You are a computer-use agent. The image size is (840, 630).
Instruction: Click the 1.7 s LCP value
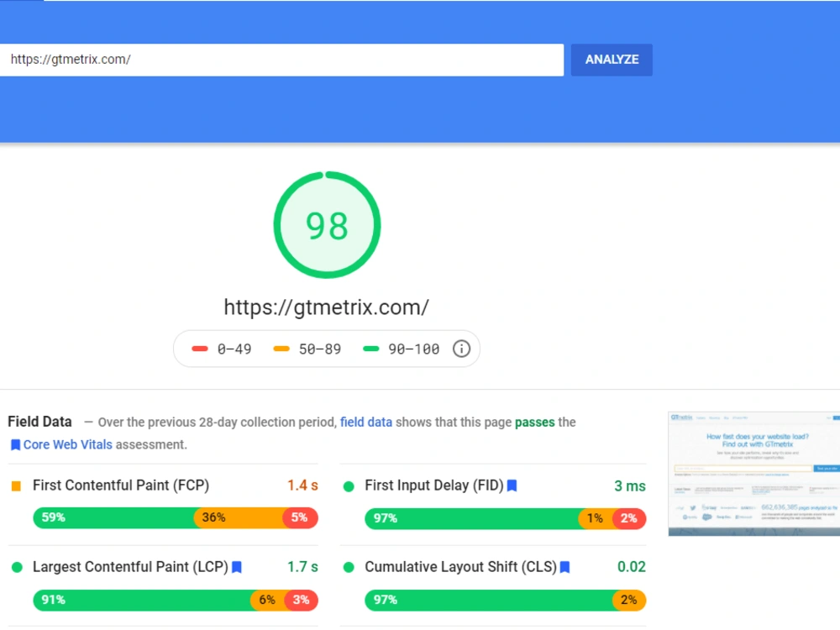(x=302, y=567)
